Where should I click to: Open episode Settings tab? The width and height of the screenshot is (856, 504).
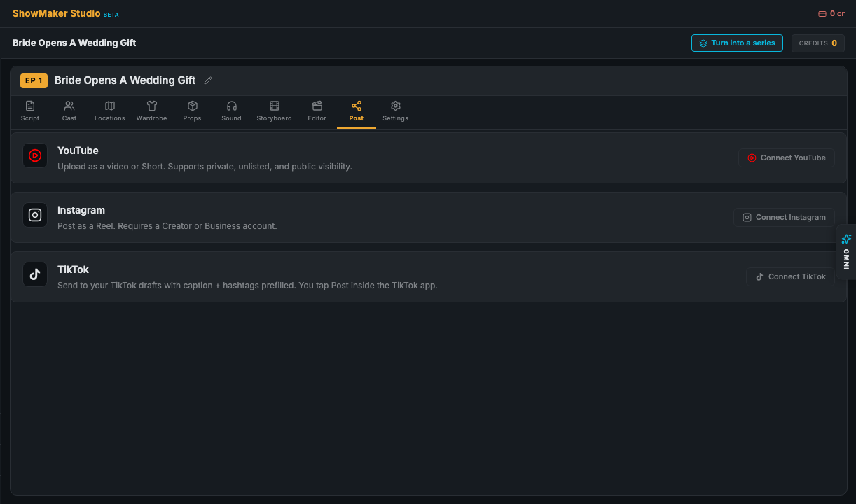coord(395,111)
